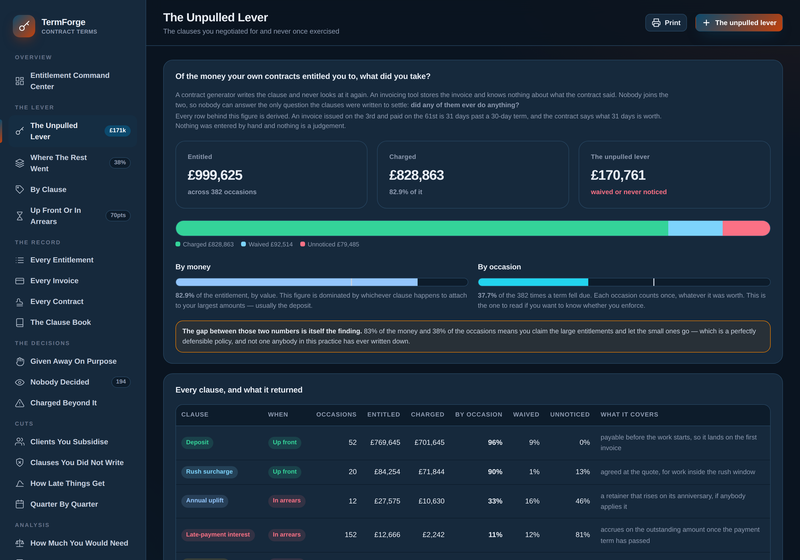
Task: Open Given Away On Purpose hand icon
Action: pyautogui.click(x=19, y=361)
